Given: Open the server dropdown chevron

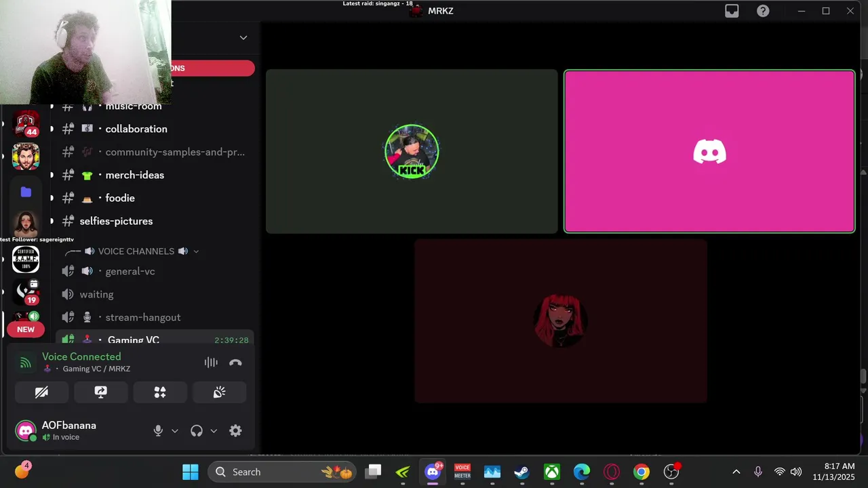Looking at the screenshot, I should [x=243, y=38].
